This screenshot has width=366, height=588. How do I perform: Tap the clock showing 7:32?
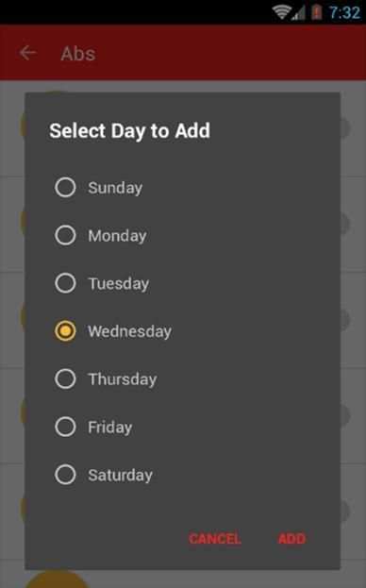pyautogui.click(x=344, y=13)
